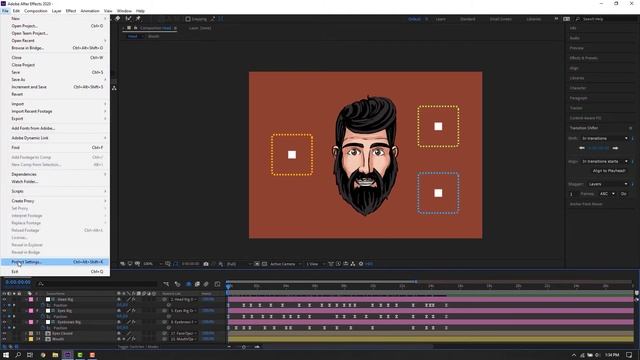640x360 pixels.
Task: Open the Stagger Layers dropdown
Action: tap(608, 184)
